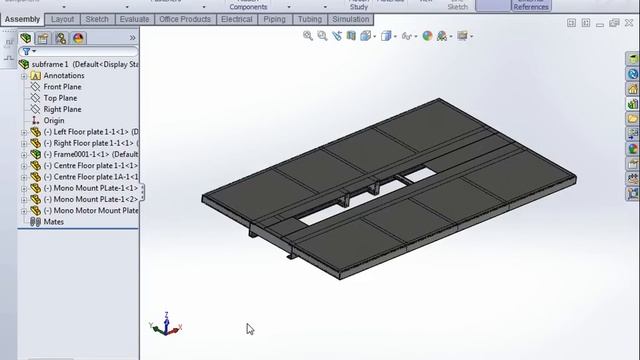This screenshot has width=640, height=360.
Task: Click the Previous View icon
Action: point(337,36)
